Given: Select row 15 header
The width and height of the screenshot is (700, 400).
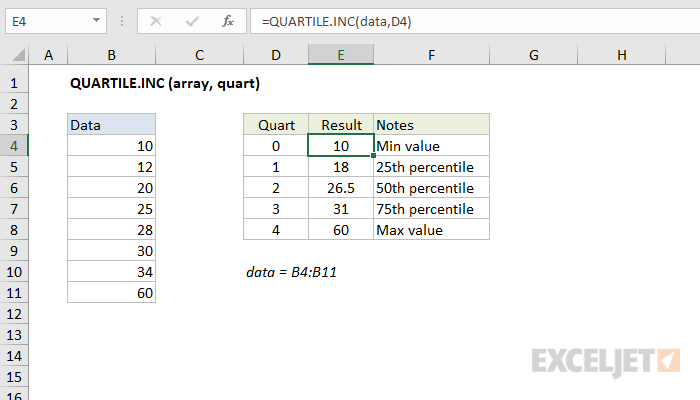Looking at the screenshot, I should point(14,376).
